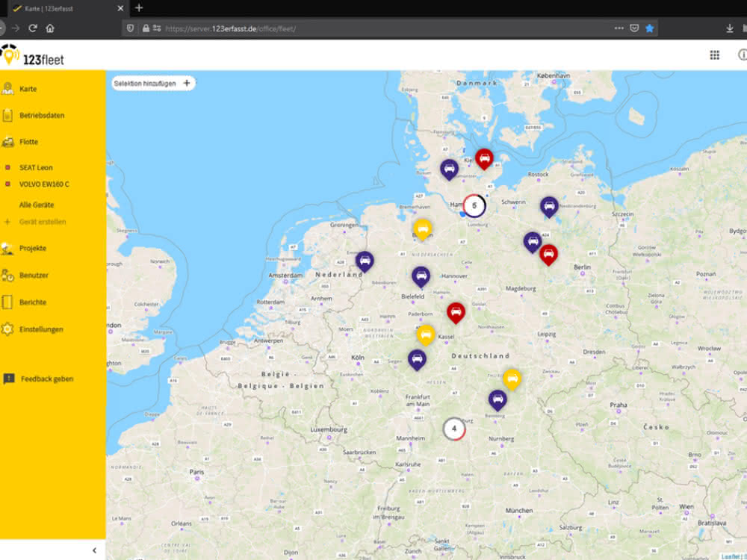The image size is (747, 560).
Task: Show Alle Geräte list
Action: pos(37,205)
